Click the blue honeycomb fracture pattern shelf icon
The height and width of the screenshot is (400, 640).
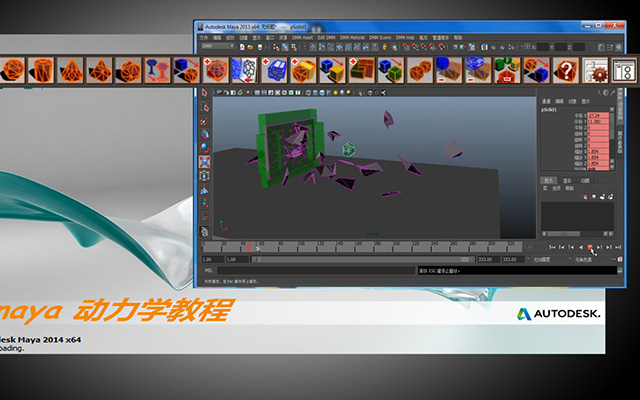point(245,70)
